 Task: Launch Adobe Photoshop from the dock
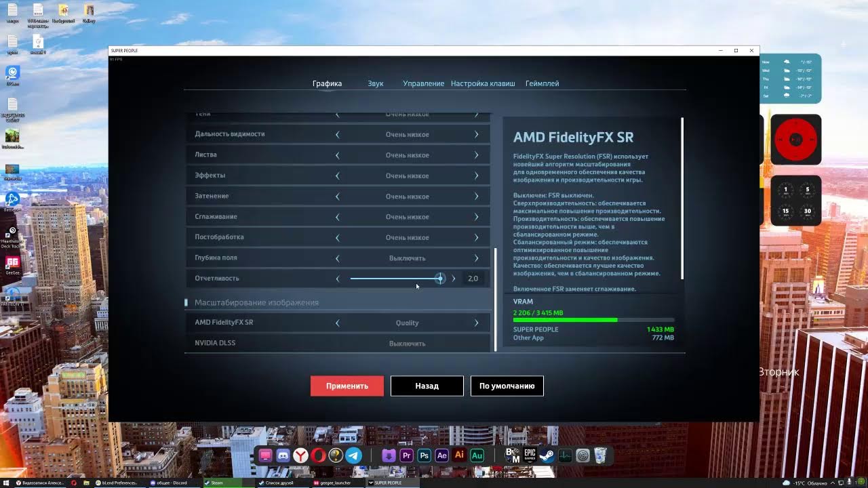425,456
